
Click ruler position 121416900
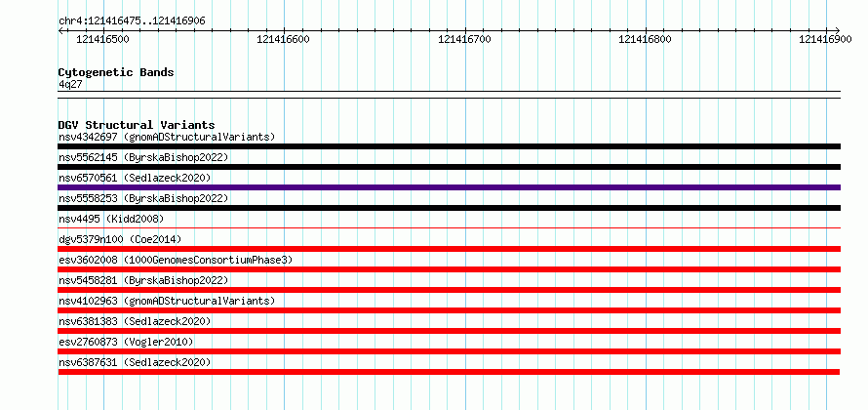tap(825, 39)
